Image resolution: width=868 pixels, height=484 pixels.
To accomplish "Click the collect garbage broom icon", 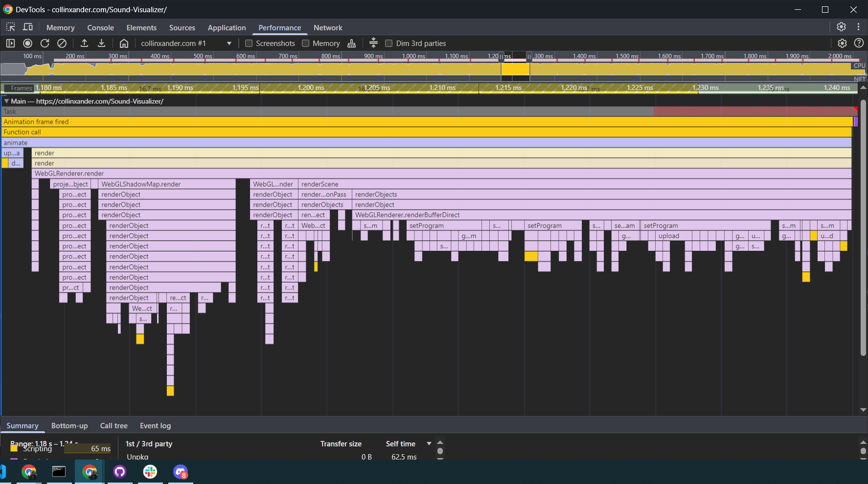I will pyautogui.click(x=351, y=44).
